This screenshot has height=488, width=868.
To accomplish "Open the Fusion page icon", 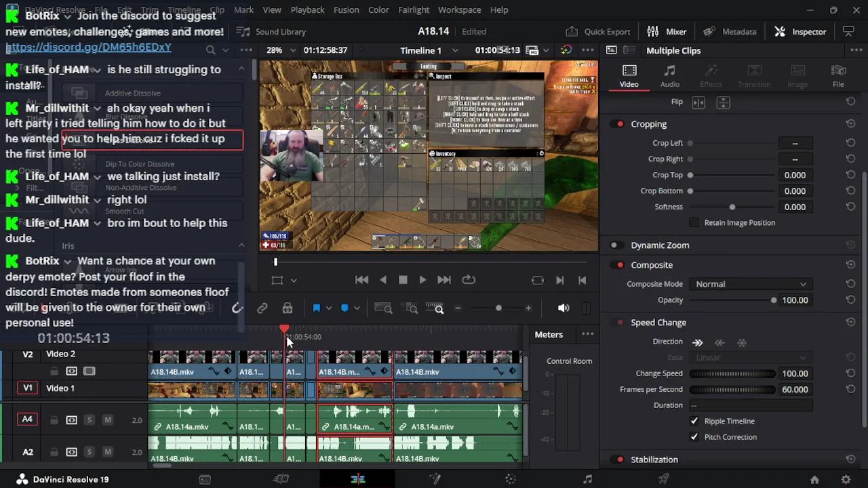I will point(435,479).
